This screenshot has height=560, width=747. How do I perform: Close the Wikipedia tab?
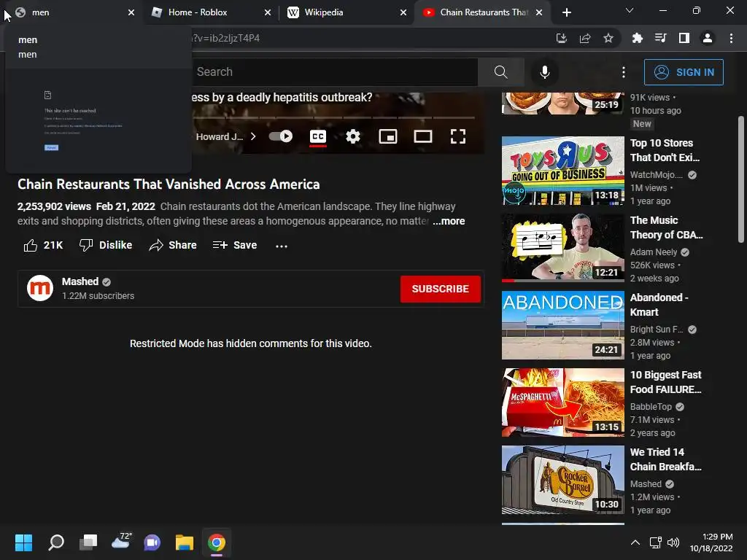pos(403,13)
